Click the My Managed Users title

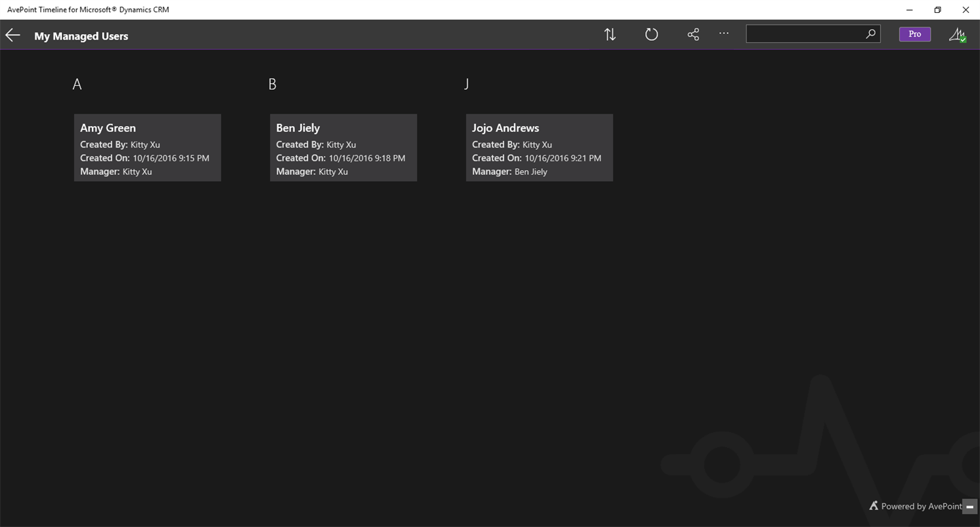[x=81, y=36]
